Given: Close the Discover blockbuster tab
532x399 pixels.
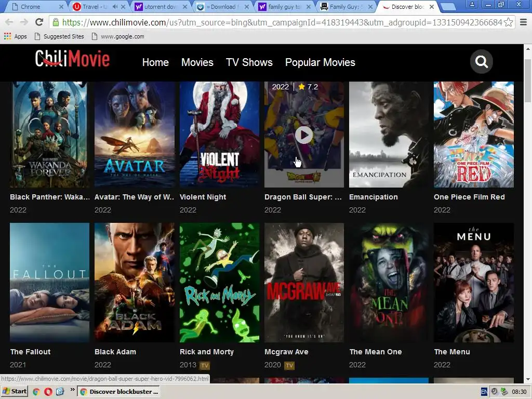Looking at the screenshot, I should (x=432, y=7).
